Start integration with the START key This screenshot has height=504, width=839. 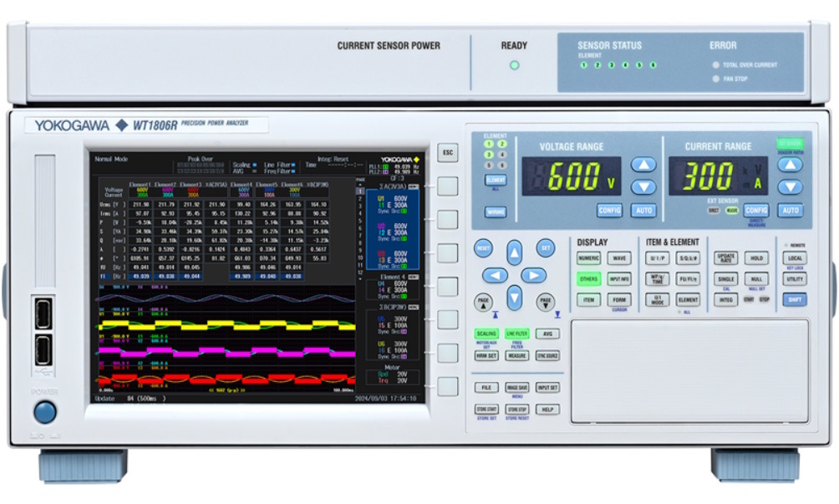point(749,299)
